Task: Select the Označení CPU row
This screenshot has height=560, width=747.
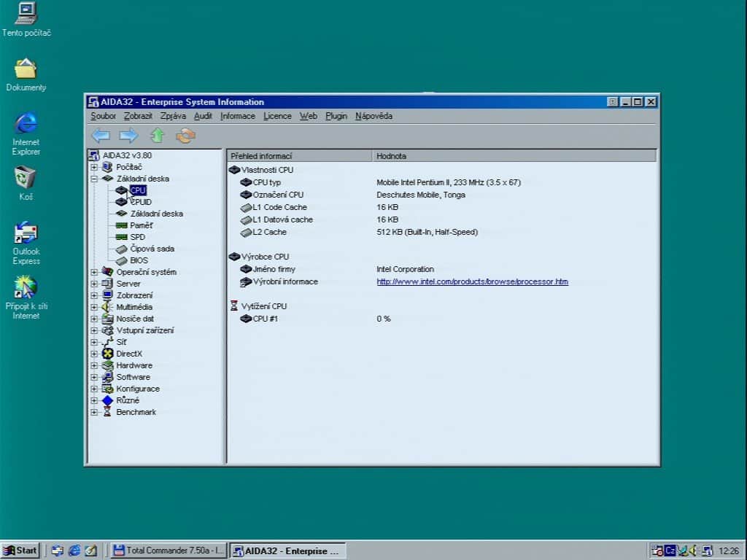Action: pyautogui.click(x=443, y=195)
